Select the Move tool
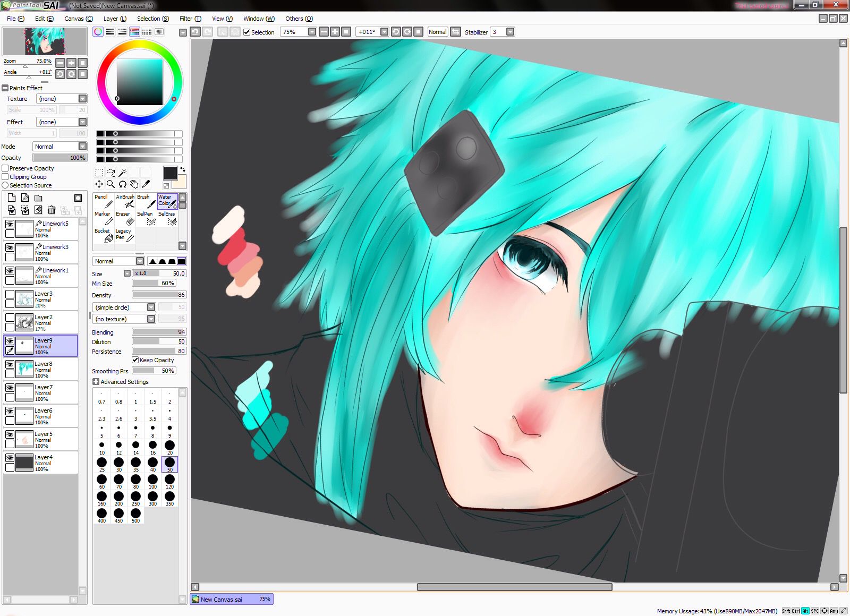The width and height of the screenshot is (850, 616). 99,184
